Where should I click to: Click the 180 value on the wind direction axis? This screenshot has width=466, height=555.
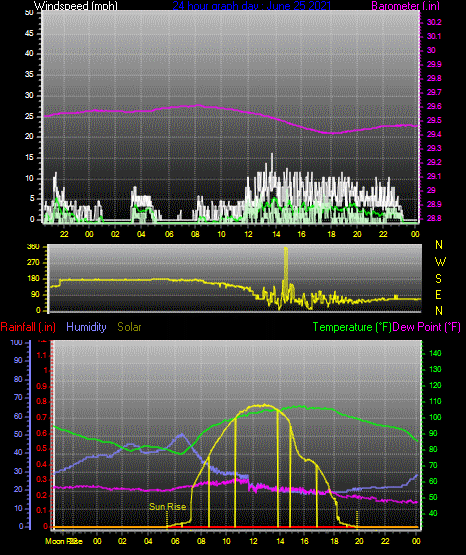[33, 279]
